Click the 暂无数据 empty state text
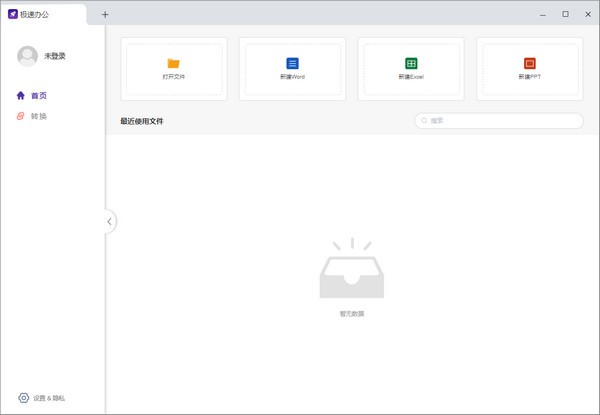This screenshot has height=415, width=600. (351, 314)
